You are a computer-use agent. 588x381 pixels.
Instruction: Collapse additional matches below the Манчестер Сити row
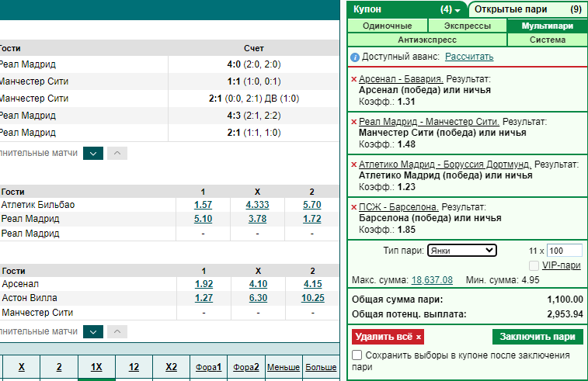117,331
